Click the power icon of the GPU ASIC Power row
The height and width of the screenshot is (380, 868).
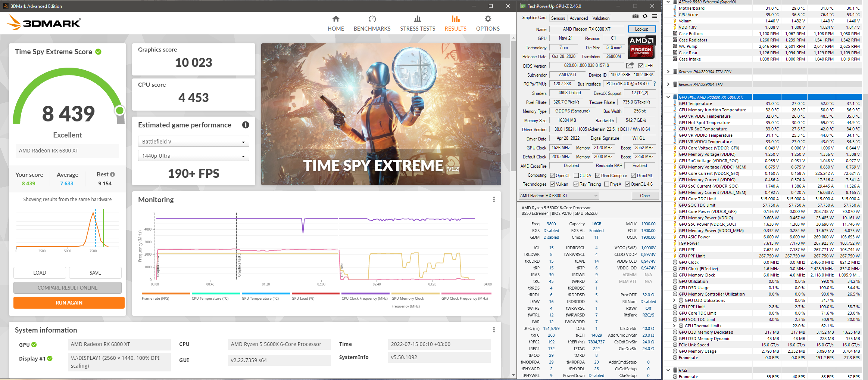[x=675, y=237]
